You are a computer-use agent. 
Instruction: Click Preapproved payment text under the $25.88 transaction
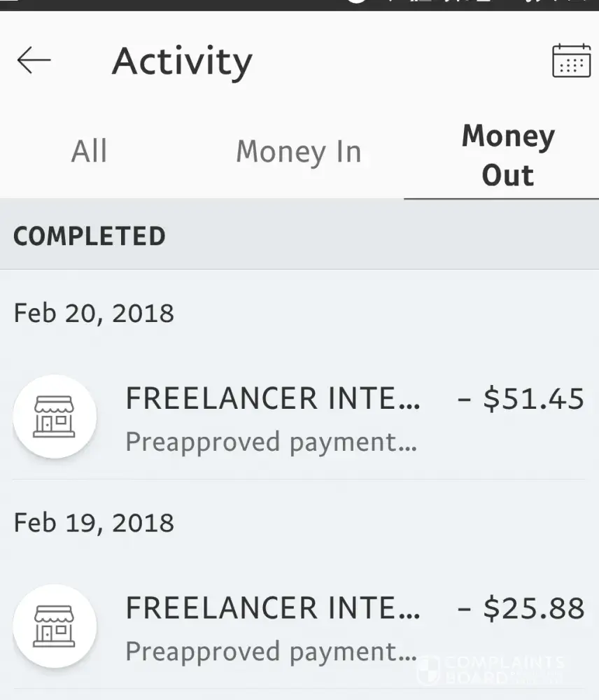[271, 652]
